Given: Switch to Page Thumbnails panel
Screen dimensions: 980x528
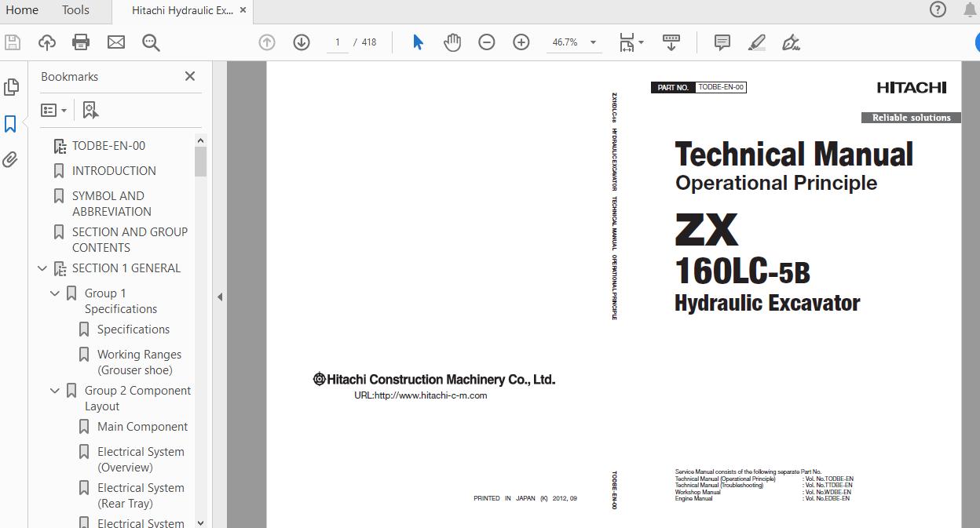Looking at the screenshot, I should pos(11,87).
